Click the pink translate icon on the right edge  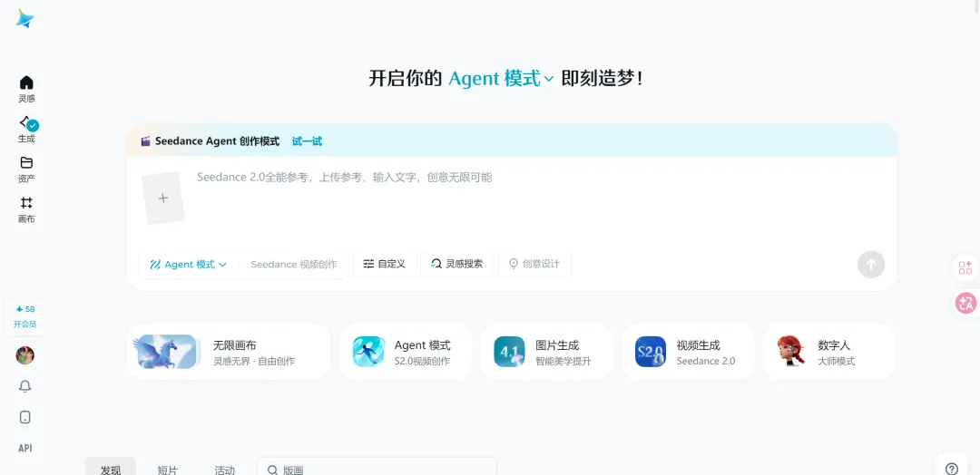tap(965, 304)
